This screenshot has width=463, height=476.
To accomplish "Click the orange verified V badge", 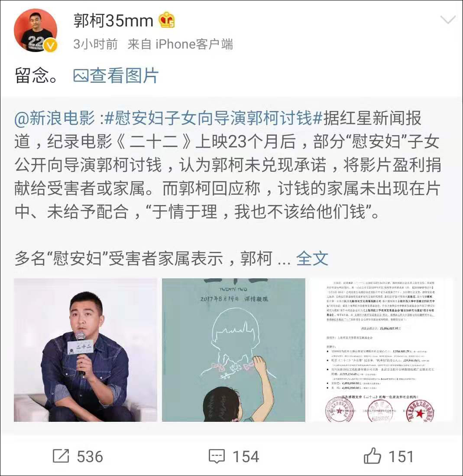I will tap(50, 46).
